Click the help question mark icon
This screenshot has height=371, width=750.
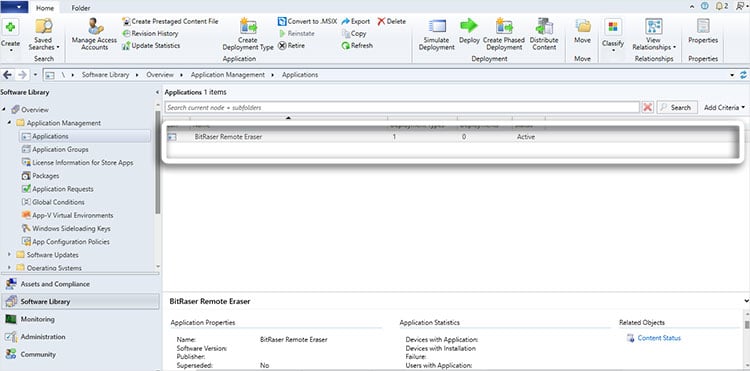705,6
